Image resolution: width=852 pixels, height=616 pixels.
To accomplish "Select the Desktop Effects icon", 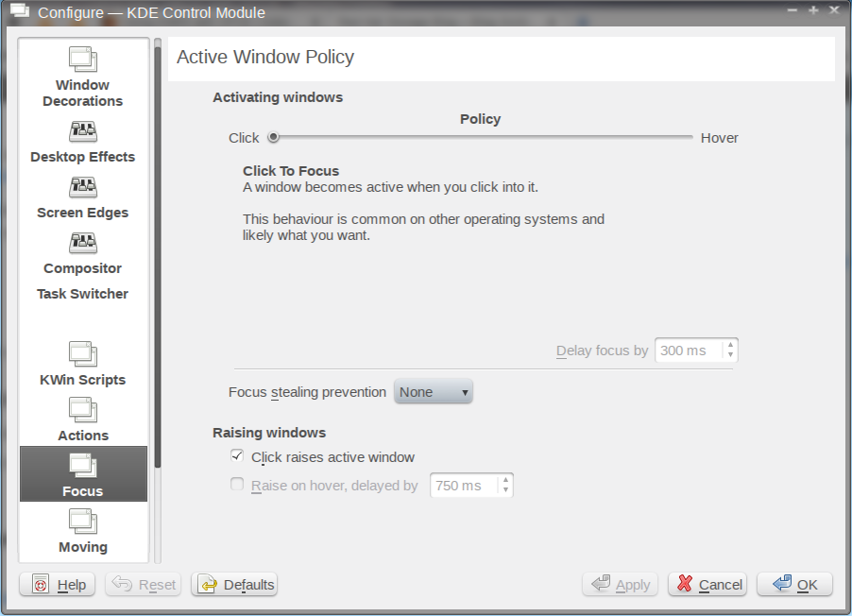I will (83, 131).
